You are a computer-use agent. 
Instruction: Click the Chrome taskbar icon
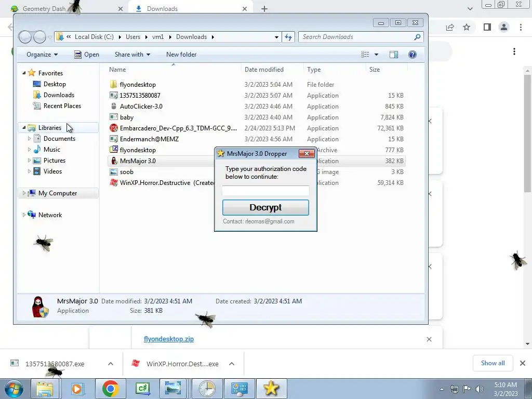coord(110,389)
